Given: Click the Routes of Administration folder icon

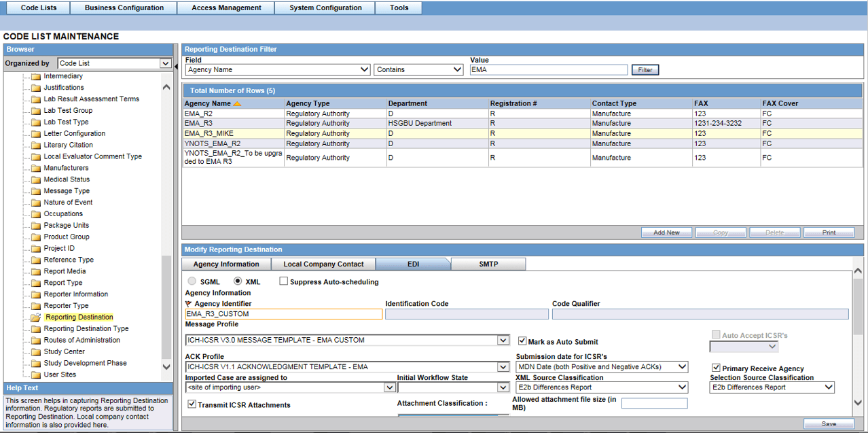Looking at the screenshot, I should pyautogui.click(x=35, y=341).
